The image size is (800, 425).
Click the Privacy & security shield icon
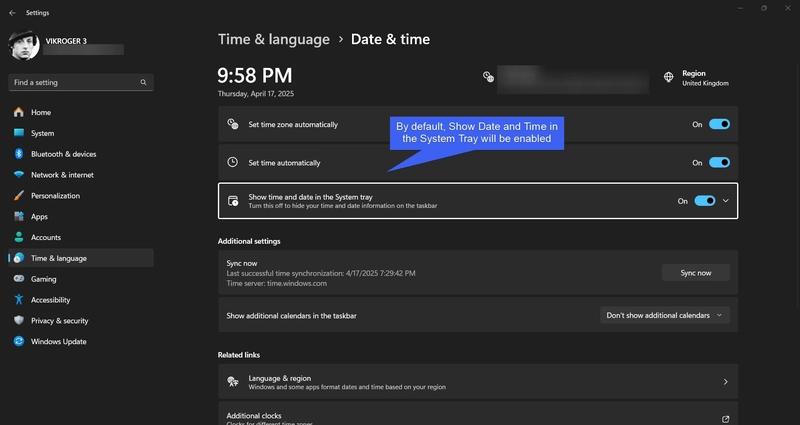[18, 320]
